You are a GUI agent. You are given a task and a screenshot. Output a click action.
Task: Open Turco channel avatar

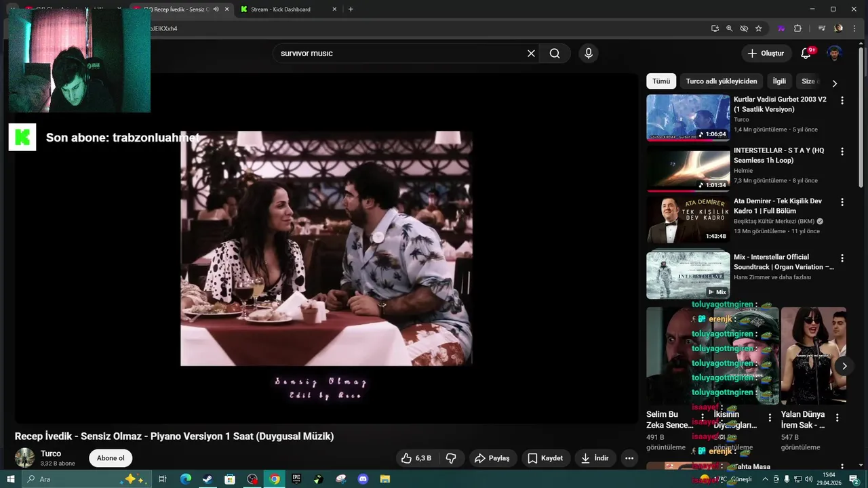pos(24,457)
